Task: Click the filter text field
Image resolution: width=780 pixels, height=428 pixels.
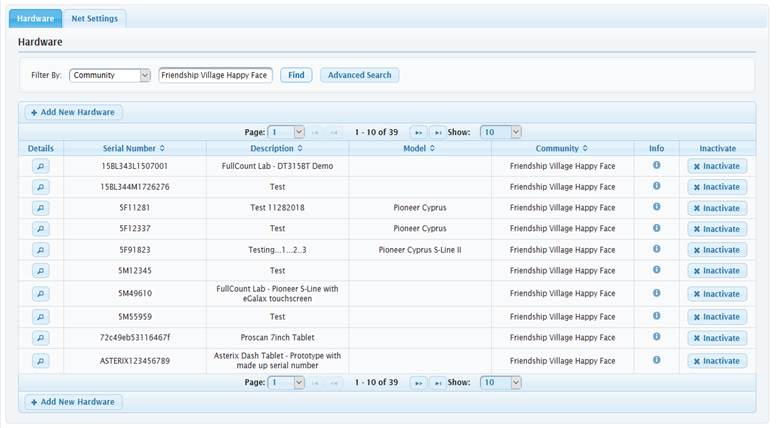Action: (x=215, y=75)
